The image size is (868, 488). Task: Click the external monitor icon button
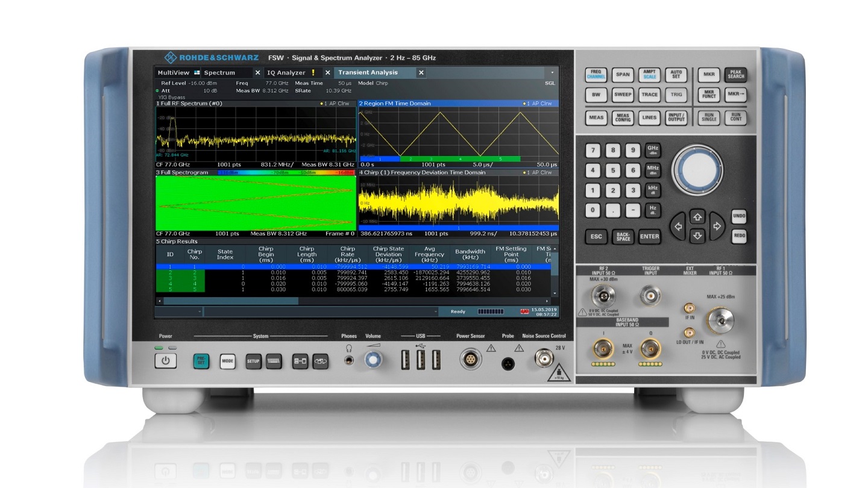(x=300, y=360)
